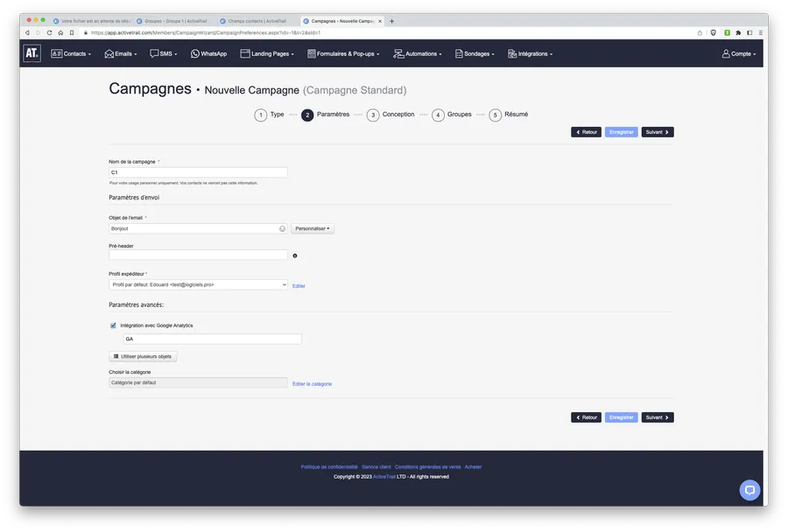
Task: Open the Conditions générales de vente link
Action: 427,467
